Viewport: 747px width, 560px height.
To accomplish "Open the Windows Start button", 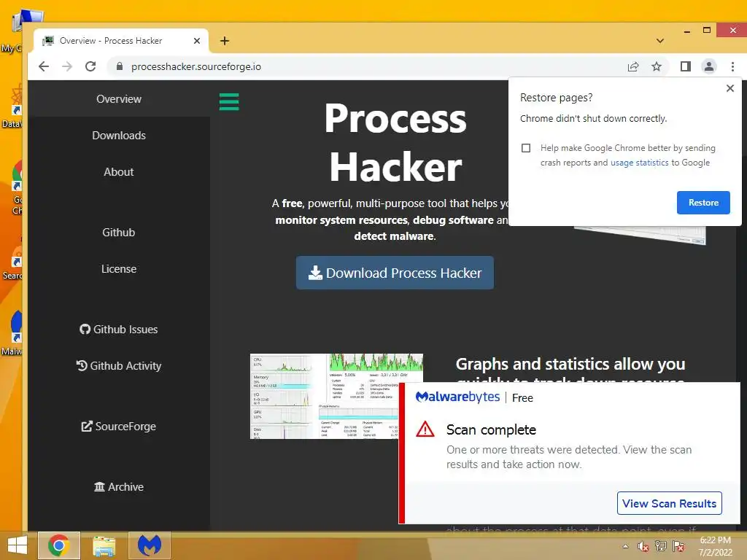I will pyautogui.click(x=18, y=545).
